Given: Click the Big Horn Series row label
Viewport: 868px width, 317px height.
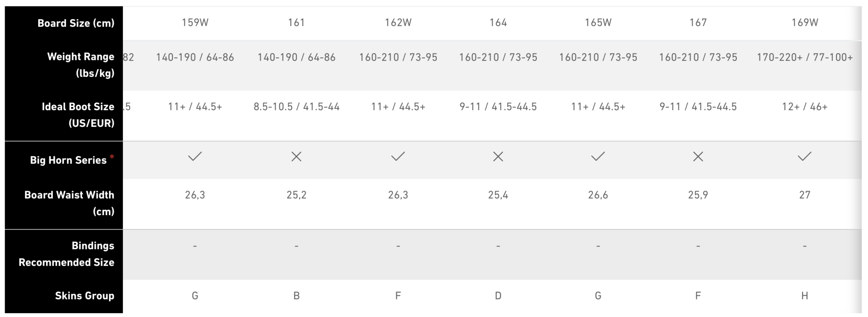Looking at the screenshot, I should (x=68, y=160).
